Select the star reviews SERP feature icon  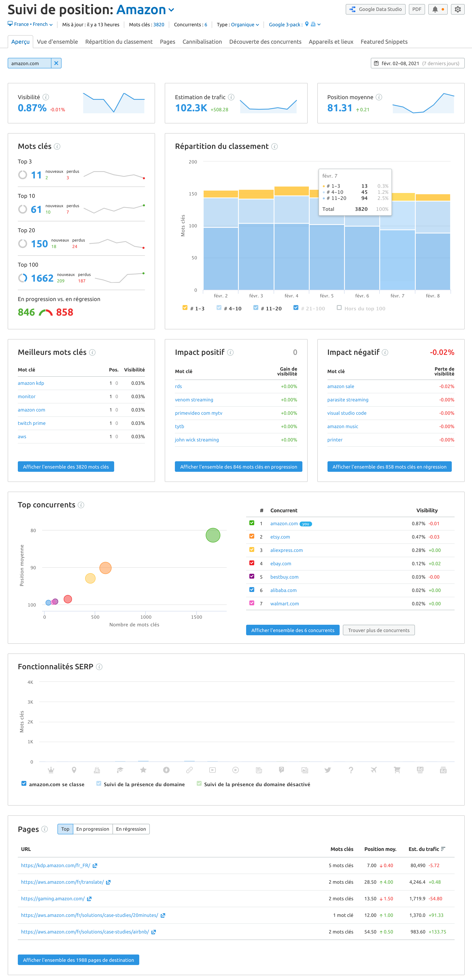[x=143, y=770]
